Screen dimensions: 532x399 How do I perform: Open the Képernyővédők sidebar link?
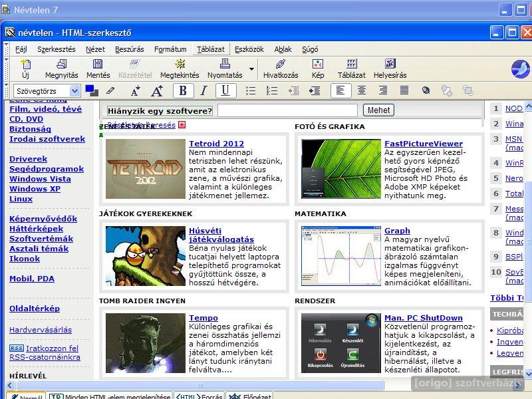(x=43, y=219)
